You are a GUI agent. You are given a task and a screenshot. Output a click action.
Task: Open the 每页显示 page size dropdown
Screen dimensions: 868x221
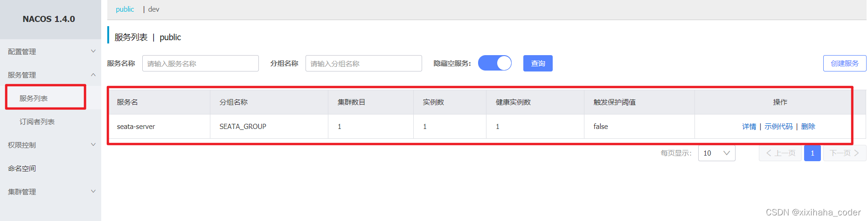tap(716, 153)
